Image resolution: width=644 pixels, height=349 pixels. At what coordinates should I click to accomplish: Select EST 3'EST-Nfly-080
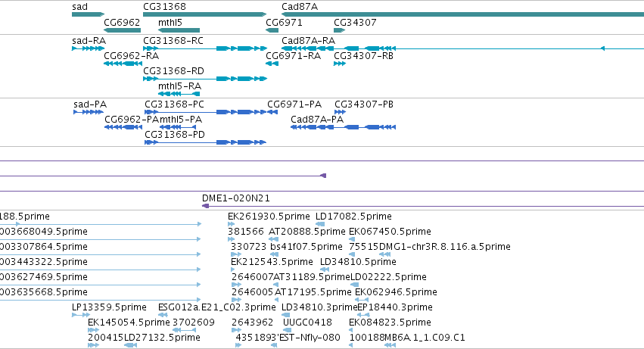(308, 338)
